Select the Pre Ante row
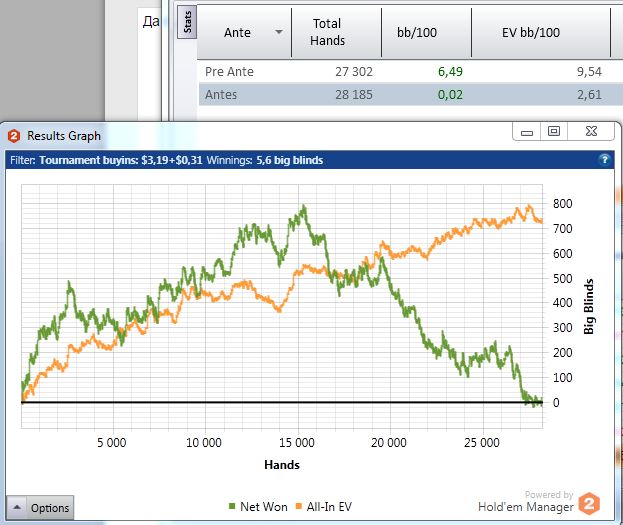 [x=410, y=72]
